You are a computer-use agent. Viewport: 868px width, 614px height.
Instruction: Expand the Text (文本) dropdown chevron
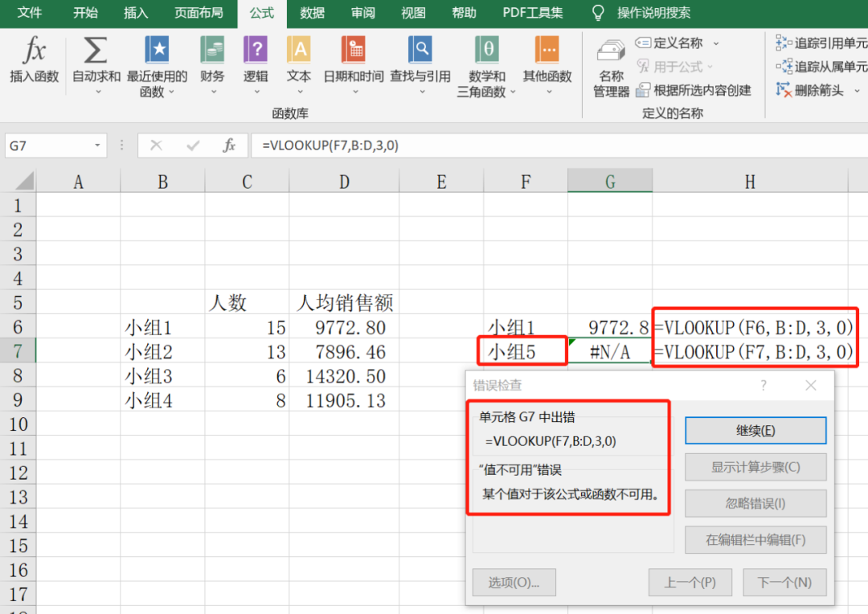point(300,92)
